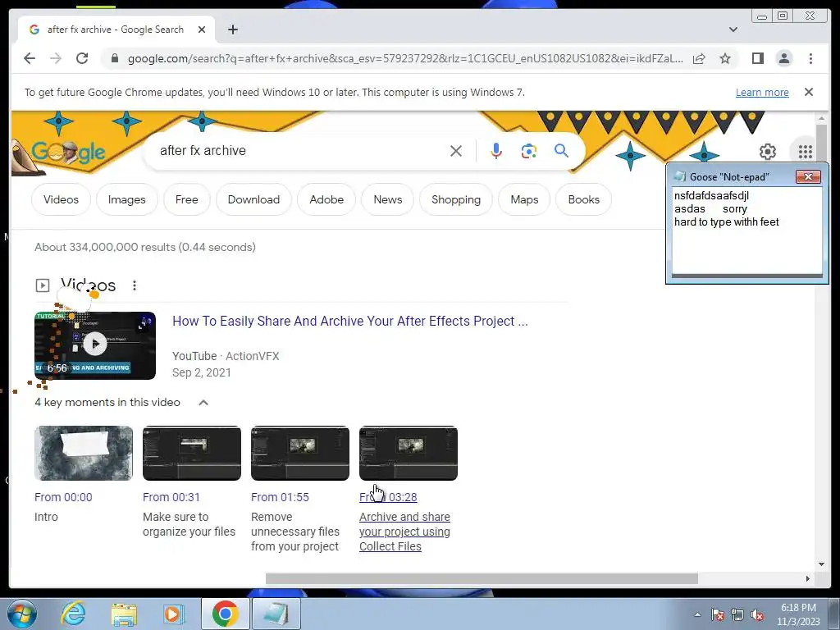Switch to News results
The image size is (840, 630).
(x=388, y=200)
